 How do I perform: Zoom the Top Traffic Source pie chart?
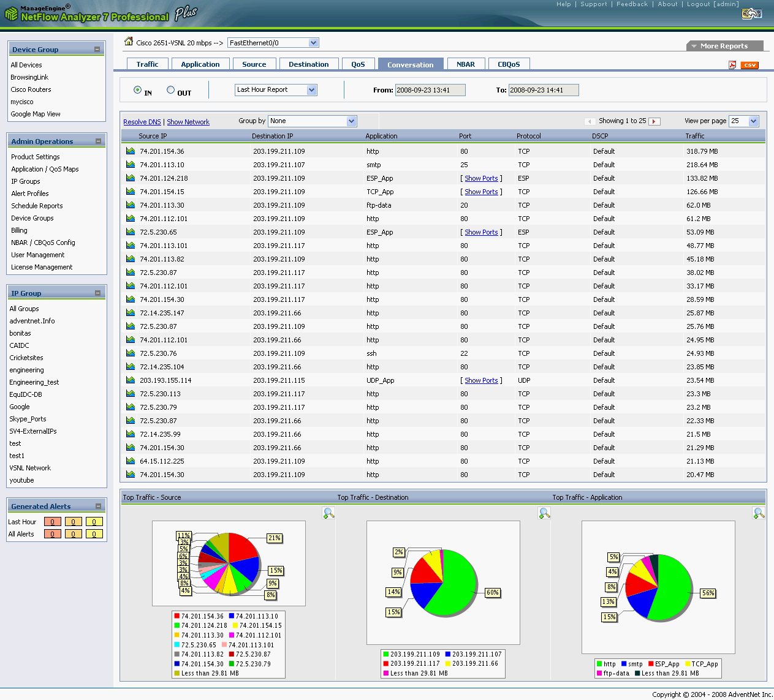pos(328,513)
